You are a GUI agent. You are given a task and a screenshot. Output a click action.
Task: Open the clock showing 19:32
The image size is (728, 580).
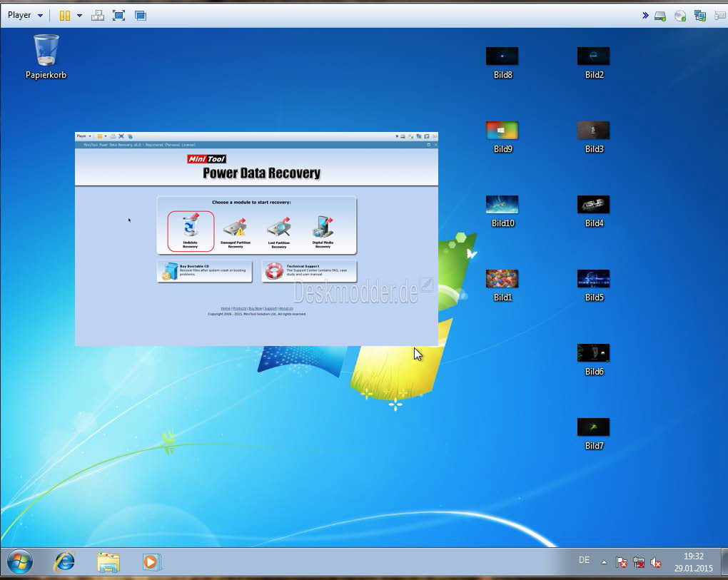pyautogui.click(x=694, y=562)
